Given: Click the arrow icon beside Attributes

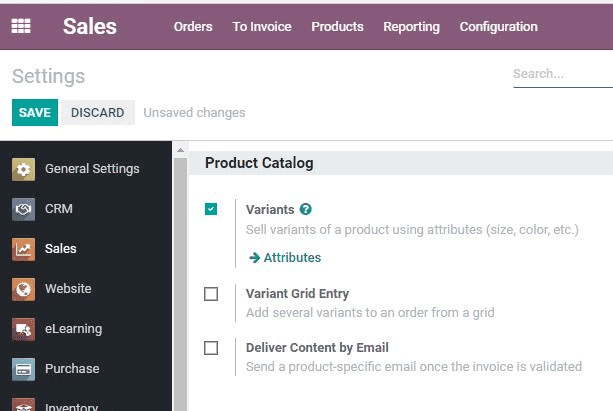Looking at the screenshot, I should [x=255, y=258].
